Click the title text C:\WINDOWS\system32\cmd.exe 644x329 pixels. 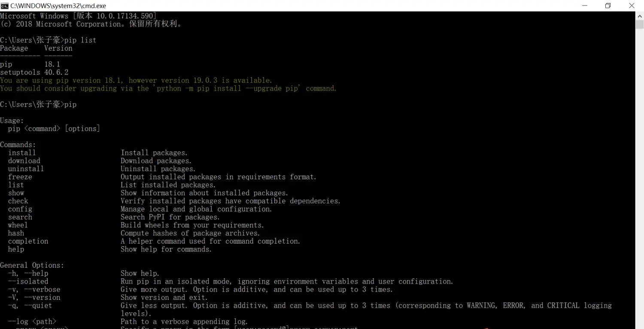(58, 6)
